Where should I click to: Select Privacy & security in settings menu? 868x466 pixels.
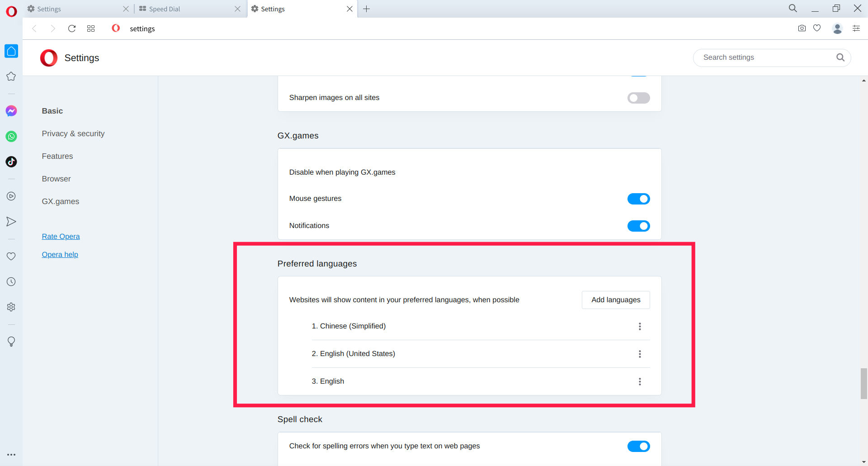click(x=73, y=133)
